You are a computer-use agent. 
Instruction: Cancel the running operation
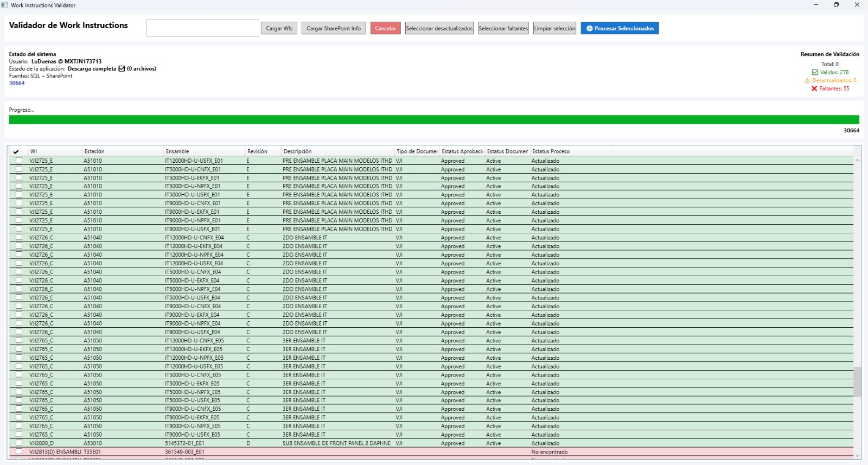point(385,28)
